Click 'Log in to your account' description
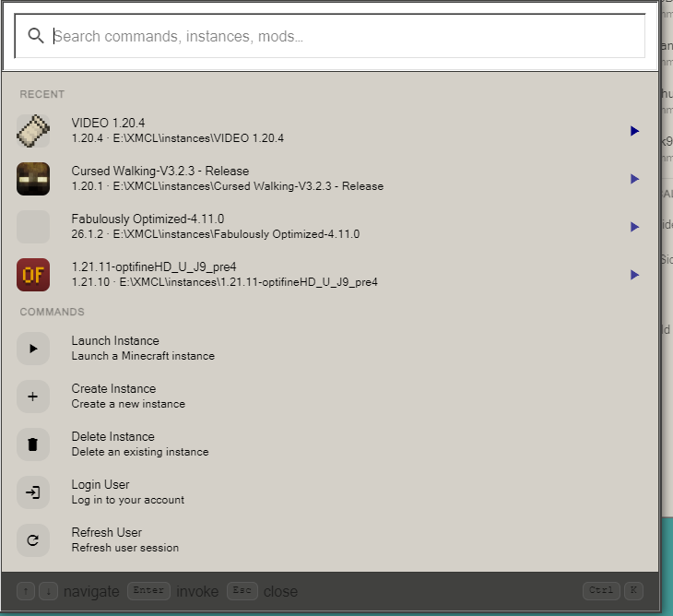The width and height of the screenshot is (673, 616). click(128, 500)
